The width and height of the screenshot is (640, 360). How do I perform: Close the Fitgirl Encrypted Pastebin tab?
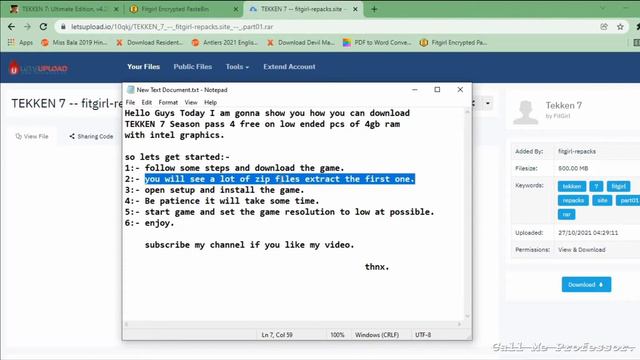click(x=236, y=9)
